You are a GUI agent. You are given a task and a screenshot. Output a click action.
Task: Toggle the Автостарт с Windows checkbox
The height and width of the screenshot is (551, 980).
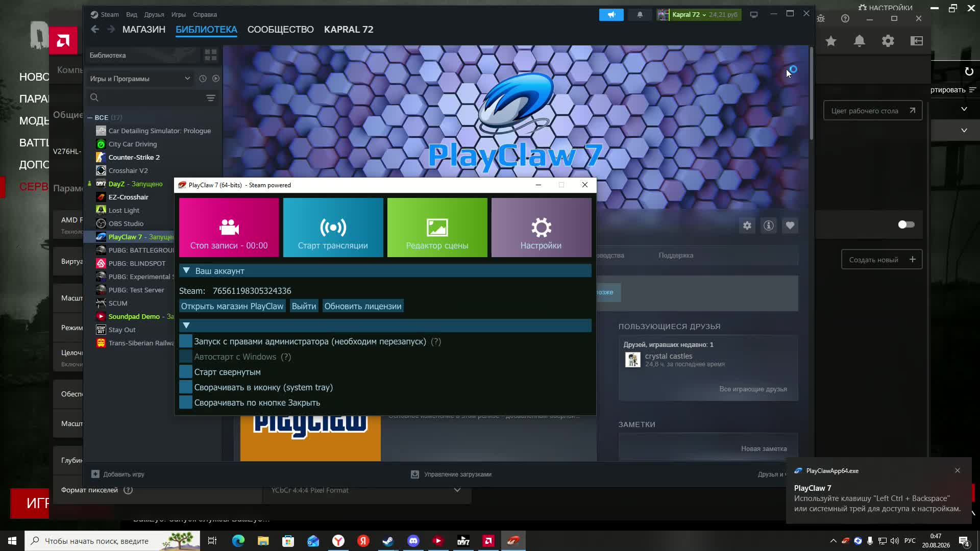point(186,357)
